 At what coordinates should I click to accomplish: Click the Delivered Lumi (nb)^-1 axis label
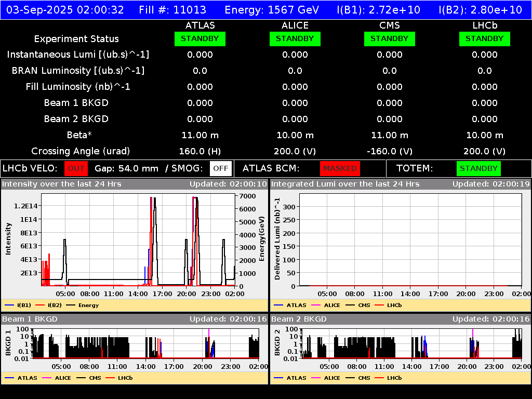[277, 239]
